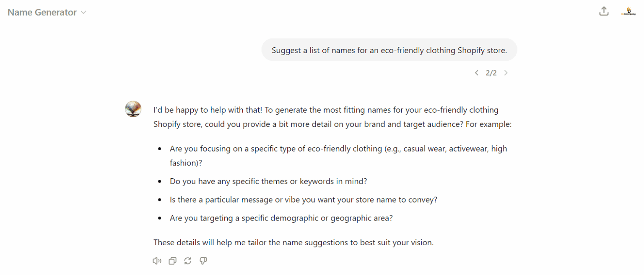Play the response aloud with the speaker icon
This screenshot has height=275, width=644.
click(x=156, y=260)
